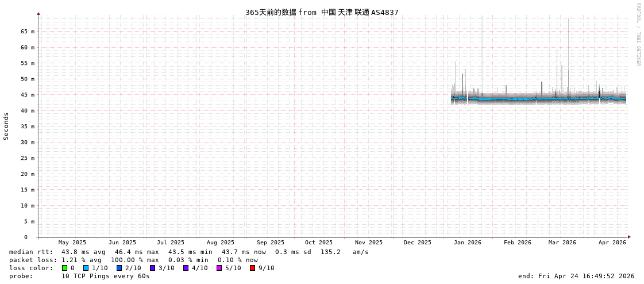Image resolution: width=644 pixels, height=284 pixels.
Task: Click the arrow at right end of x-axis
Action: click(x=629, y=237)
